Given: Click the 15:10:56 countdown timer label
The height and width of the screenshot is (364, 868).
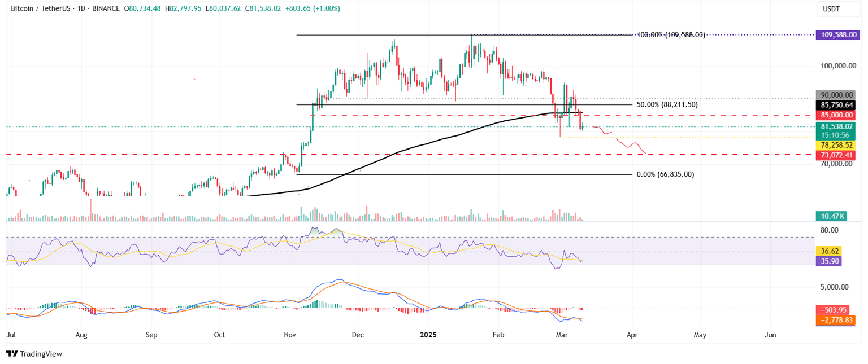Looking at the screenshot, I should [x=838, y=135].
